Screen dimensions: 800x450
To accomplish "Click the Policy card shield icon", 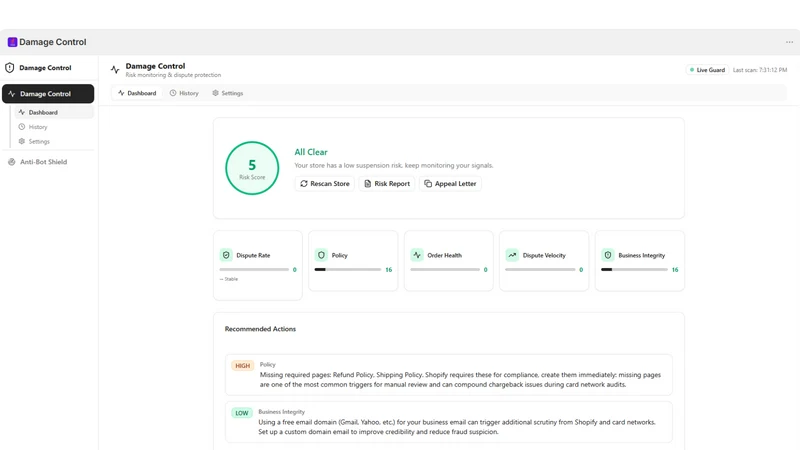I will pyautogui.click(x=321, y=255).
